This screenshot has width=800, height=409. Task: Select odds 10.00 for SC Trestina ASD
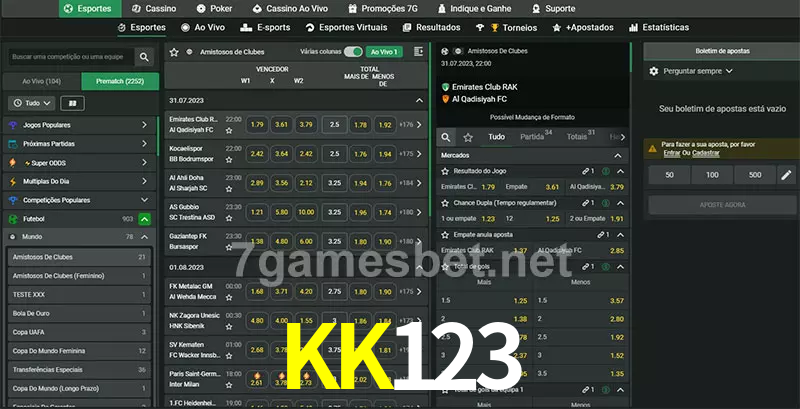pyautogui.click(x=306, y=212)
